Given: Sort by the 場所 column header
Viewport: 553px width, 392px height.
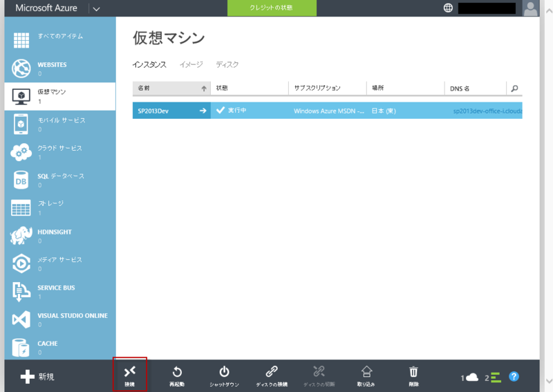Looking at the screenshot, I should click(406, 88).
